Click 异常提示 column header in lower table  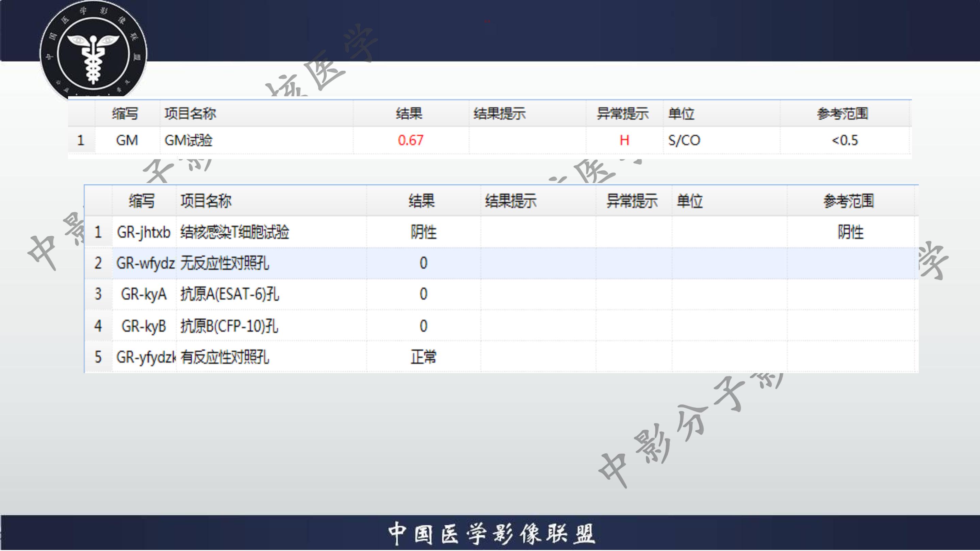pyautogui.click(x=632, y=201)
